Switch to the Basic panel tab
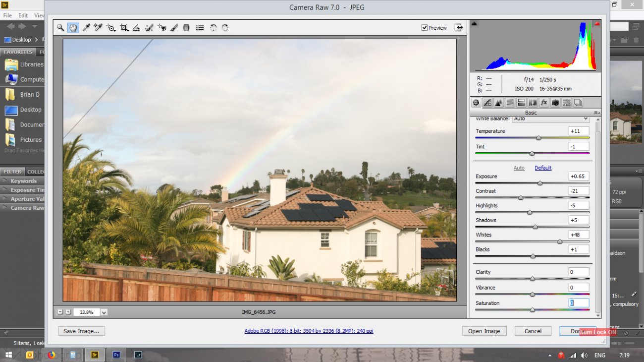Image resolution: width=644 pixels, height=362 pixels. (x=476, y=103)
